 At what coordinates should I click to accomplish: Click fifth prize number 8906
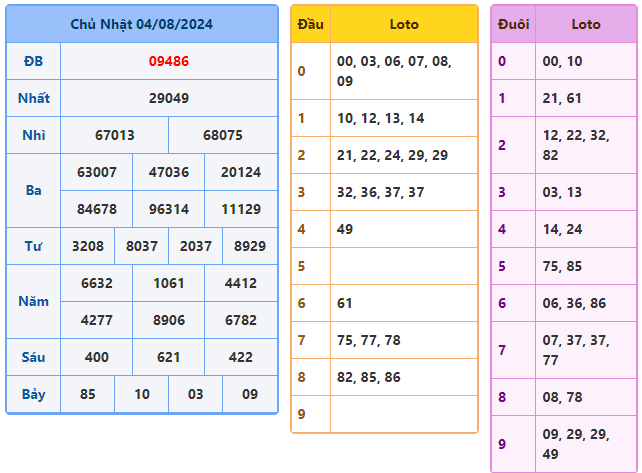click(168, 320)
